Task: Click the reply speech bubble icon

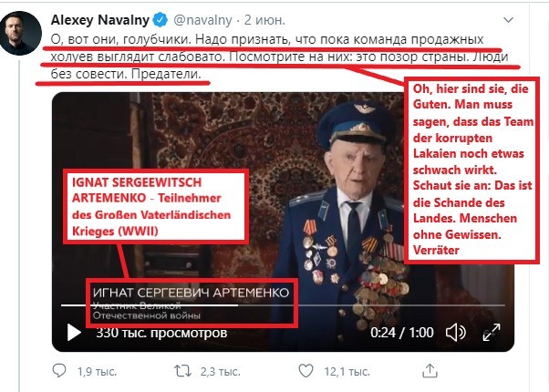Action: 58,372
